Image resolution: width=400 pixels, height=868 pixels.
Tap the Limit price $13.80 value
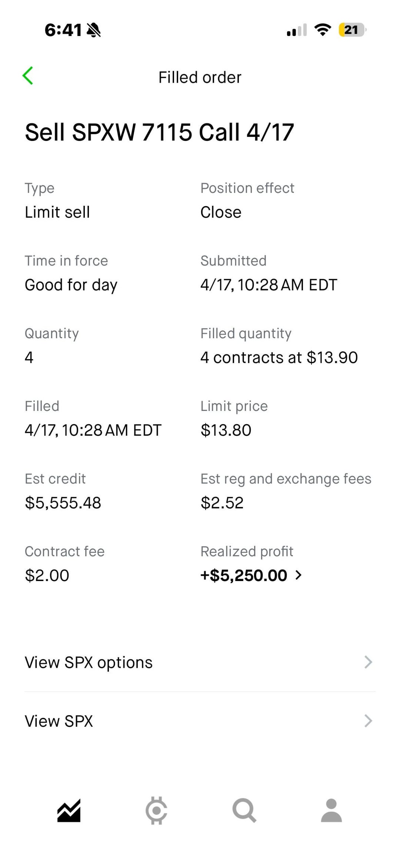(x=226, y=430)
